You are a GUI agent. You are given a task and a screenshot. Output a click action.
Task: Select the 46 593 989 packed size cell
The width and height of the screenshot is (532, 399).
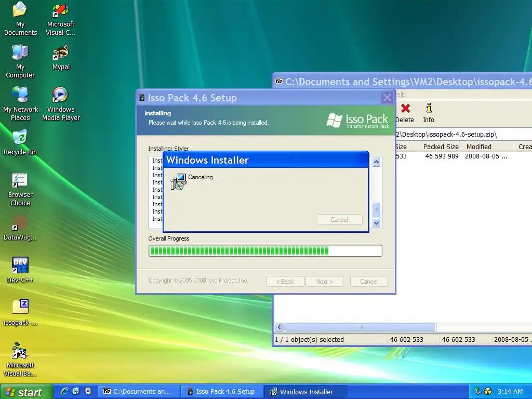pyautogui.click(x=442, y=156)
